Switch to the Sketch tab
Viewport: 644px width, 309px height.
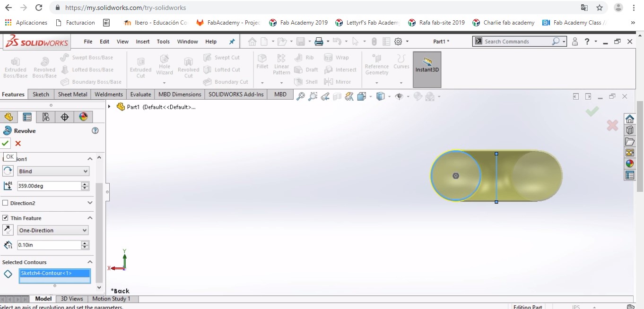(41, 94)
